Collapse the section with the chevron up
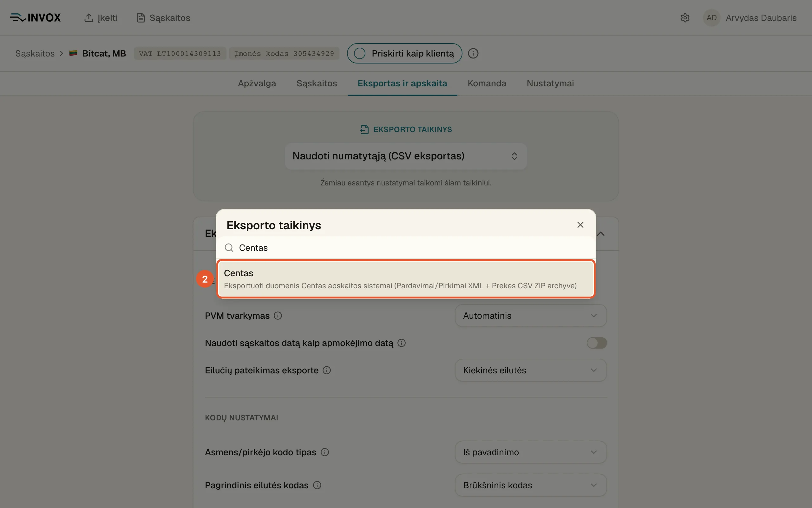 [x=601, y=233]
